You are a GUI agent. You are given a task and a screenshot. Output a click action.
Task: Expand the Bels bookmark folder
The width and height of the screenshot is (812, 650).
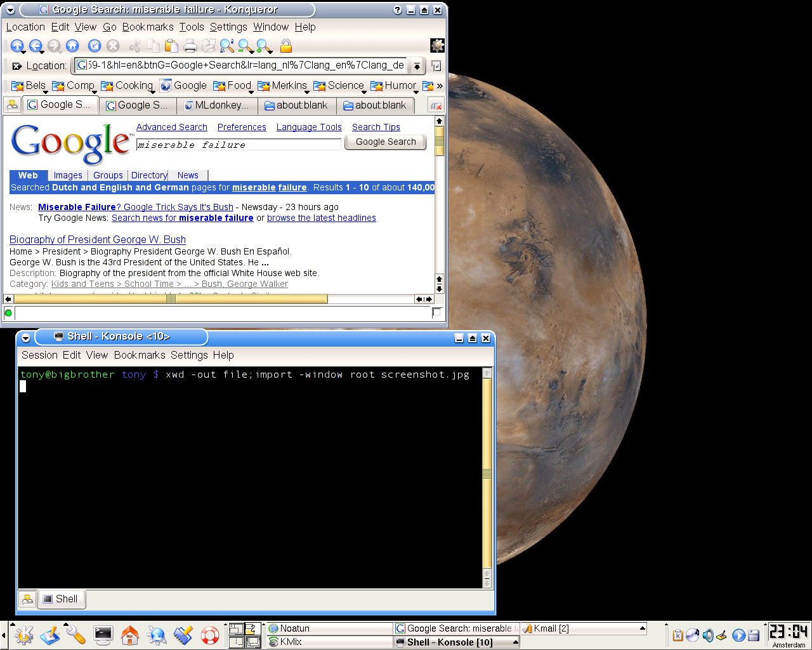tap(29, 86)
